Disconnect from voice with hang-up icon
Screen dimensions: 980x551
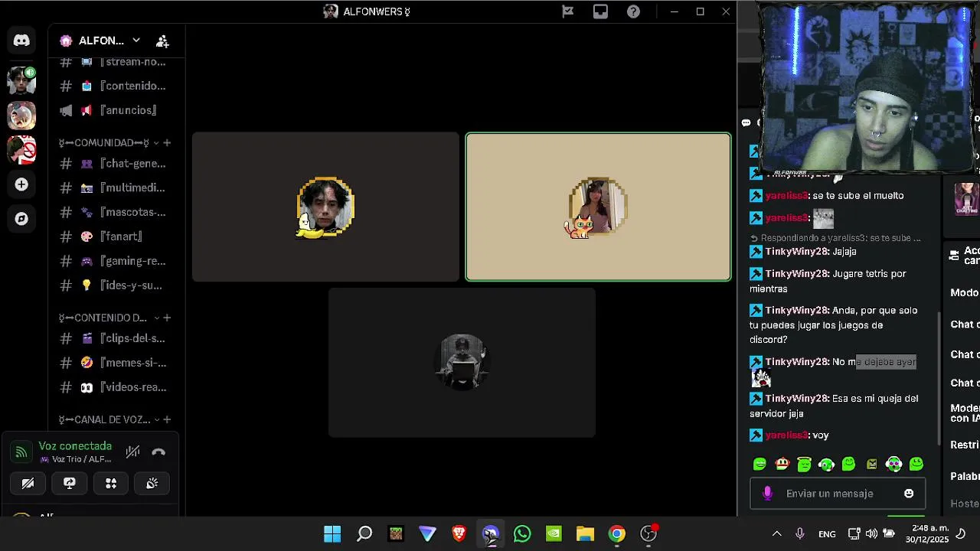tap(158, 452)
